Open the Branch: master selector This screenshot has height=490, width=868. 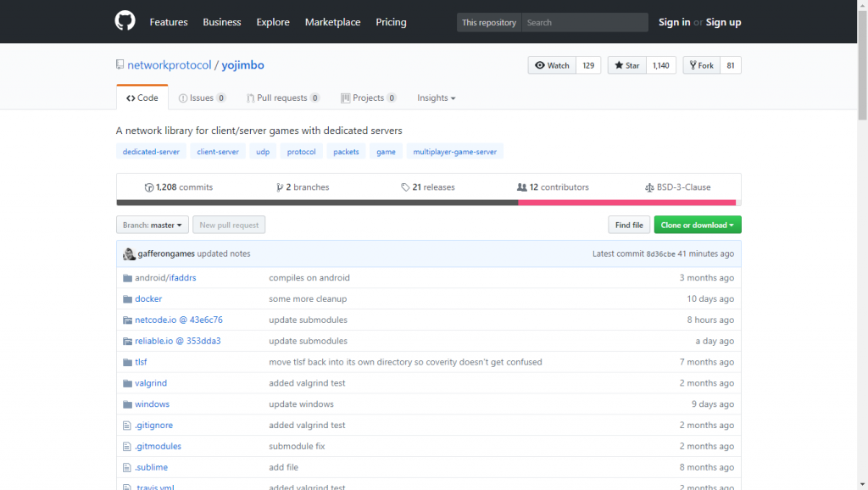[153, 225]
